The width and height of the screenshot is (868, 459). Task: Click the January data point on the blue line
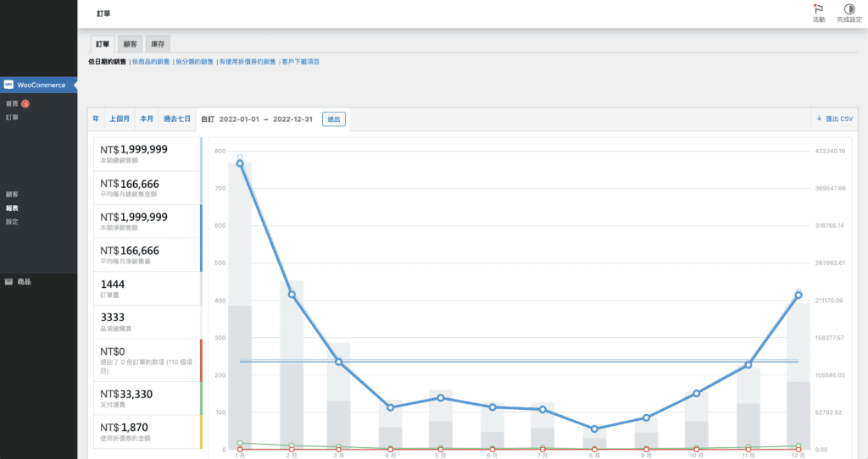click(x=240, y=163)
